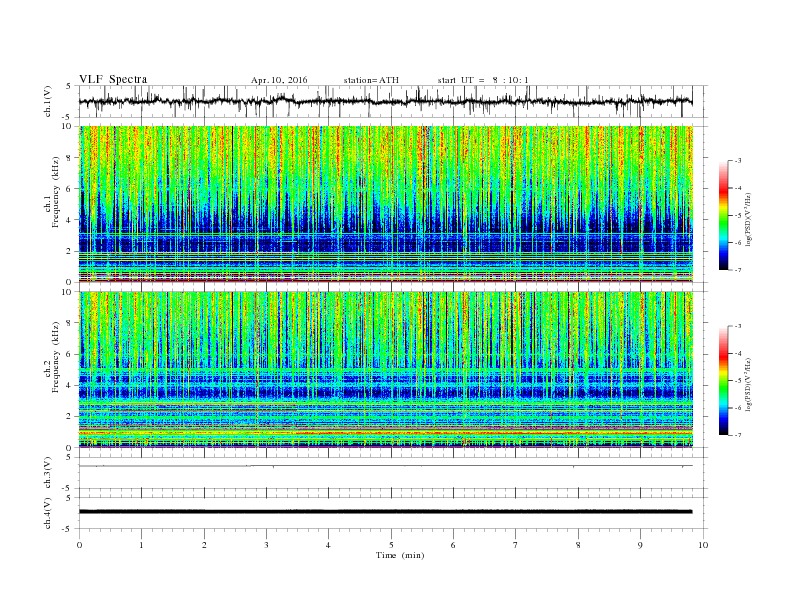Select the "ch.3(V)" axis label
Viewport: 792px width, 612px height.
click(48, 473)
